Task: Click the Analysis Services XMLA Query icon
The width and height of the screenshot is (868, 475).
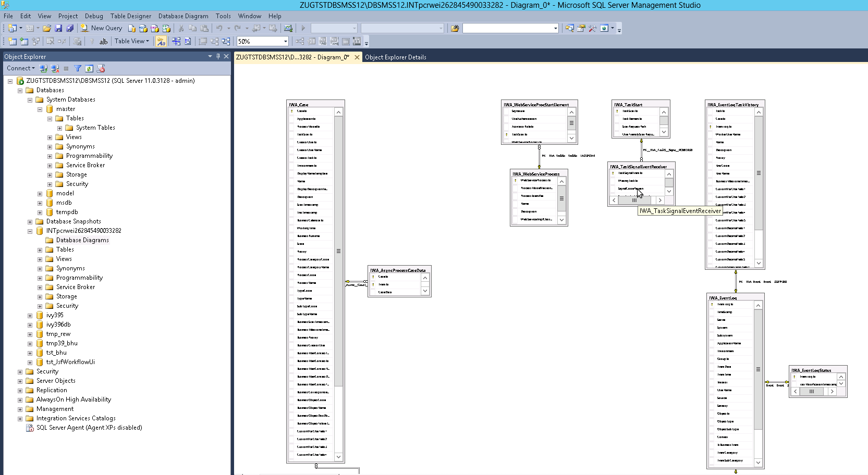Action: coord(166,28)
